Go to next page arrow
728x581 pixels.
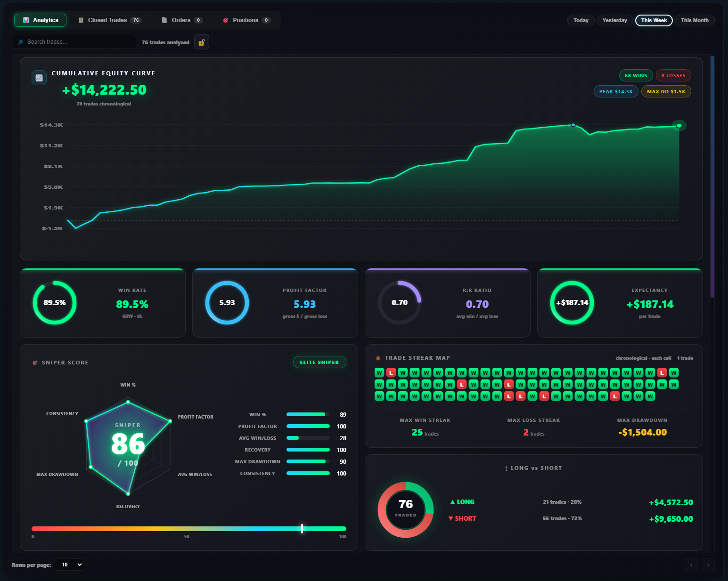click(708, 565)
